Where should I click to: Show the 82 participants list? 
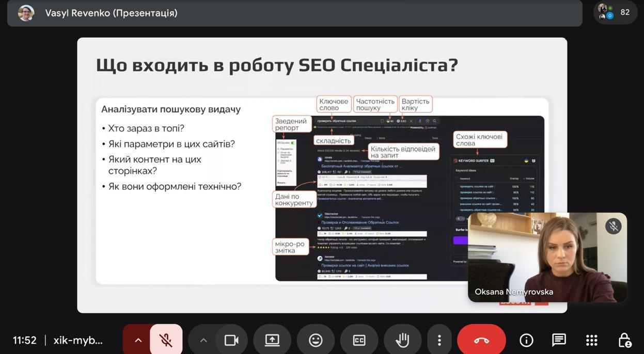point(615,12)
